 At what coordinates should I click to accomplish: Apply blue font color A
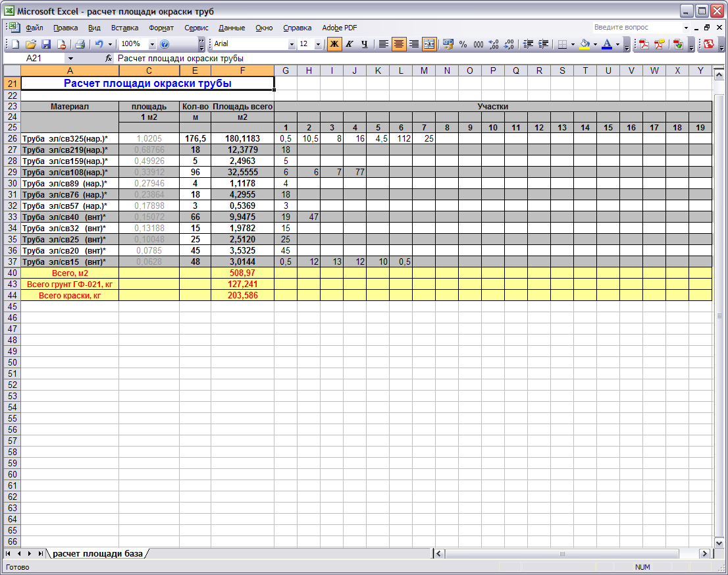[x=607, y=44]
